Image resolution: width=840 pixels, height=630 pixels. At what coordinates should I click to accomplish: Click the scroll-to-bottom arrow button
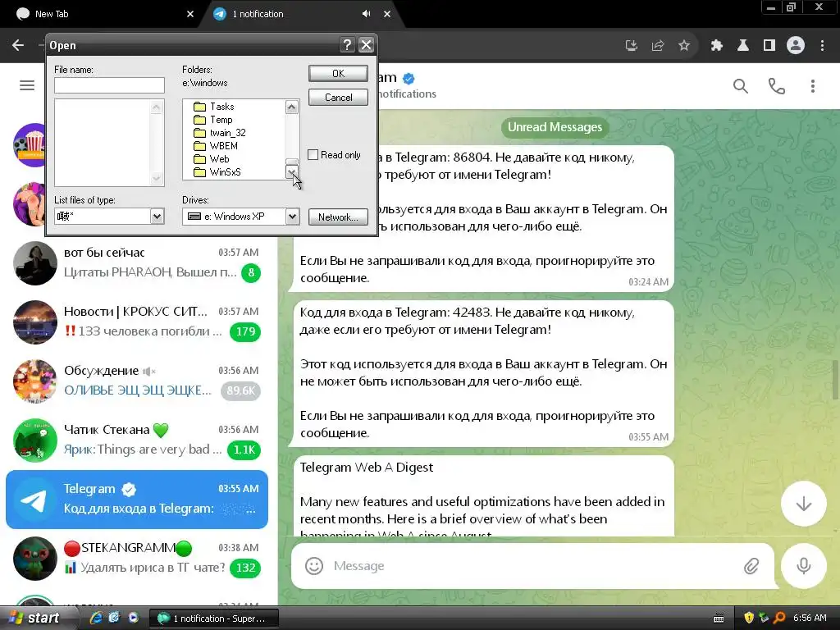(x=804, y=504)
